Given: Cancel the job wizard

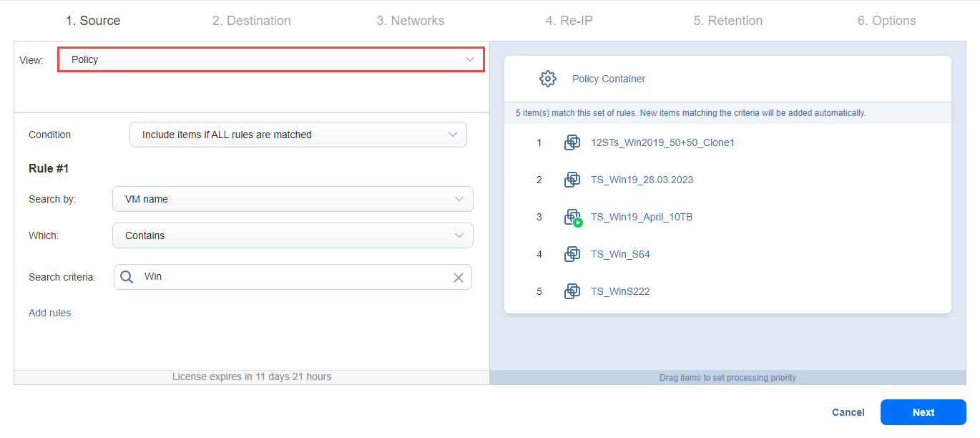Looking at the screenshot, I should 848,412.
